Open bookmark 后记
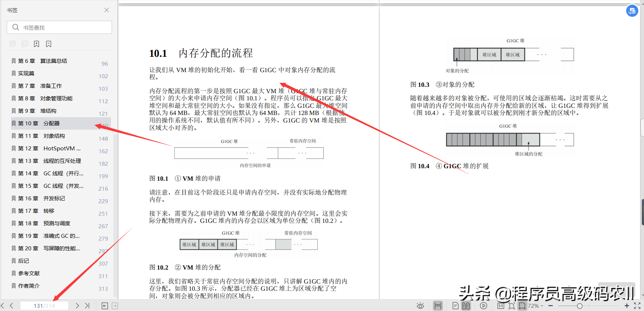The width and height of the screenshot is (644, 311). 24,261
